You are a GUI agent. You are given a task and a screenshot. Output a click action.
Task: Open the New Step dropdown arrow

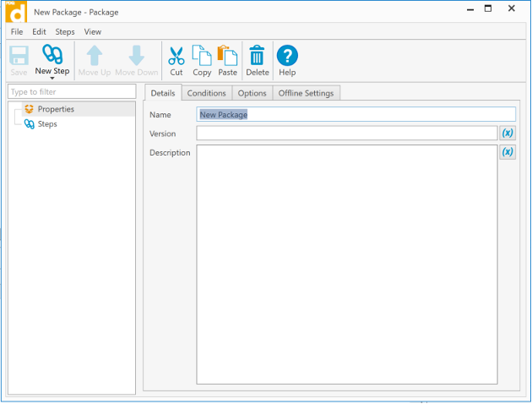click(52, 79)
